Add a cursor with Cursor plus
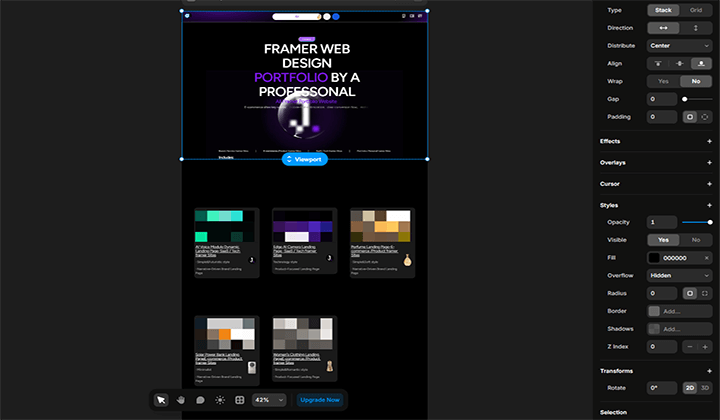Image resolution: width=720 pixels, height=420 pixels. [709, 184]
